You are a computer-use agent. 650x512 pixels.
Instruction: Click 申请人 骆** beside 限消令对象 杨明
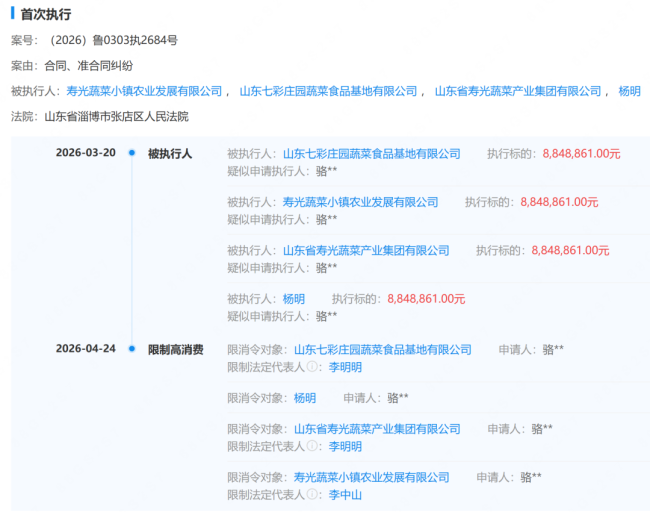coord(376,398)
